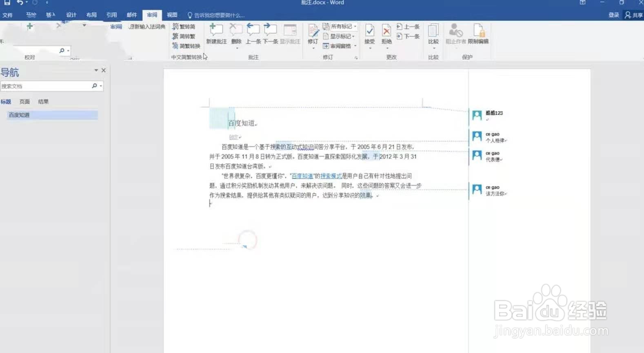Open Quick Access Toolbar customize dropdown
This screenshot has width=644, height=353.
coord(47,3)
